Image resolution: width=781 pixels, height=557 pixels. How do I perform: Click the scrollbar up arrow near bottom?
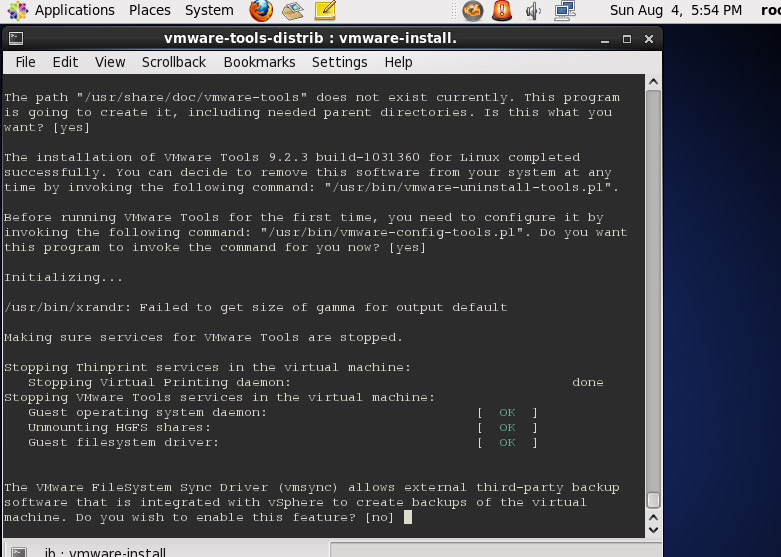point(653,518)
